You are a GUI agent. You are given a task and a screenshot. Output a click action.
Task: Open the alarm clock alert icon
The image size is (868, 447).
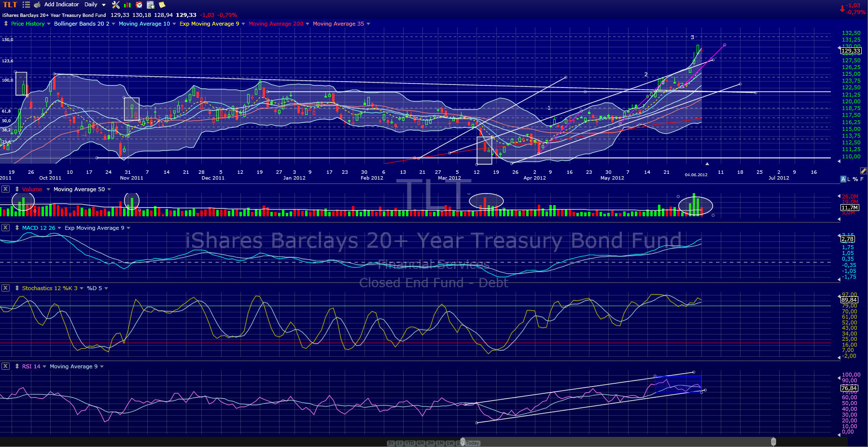tap(139, 5)
